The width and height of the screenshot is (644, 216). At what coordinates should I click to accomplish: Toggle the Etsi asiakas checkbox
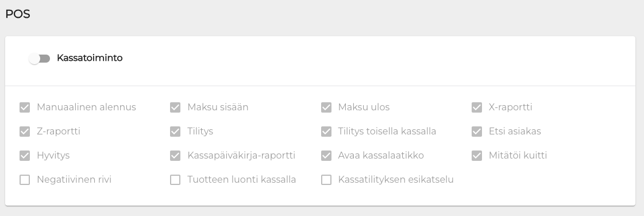tap(477, 132)
